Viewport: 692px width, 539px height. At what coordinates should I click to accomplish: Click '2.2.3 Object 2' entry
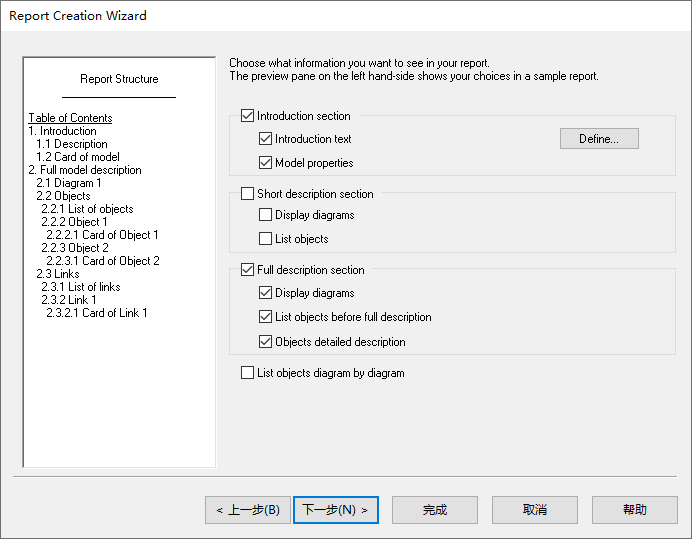(75, 248)
